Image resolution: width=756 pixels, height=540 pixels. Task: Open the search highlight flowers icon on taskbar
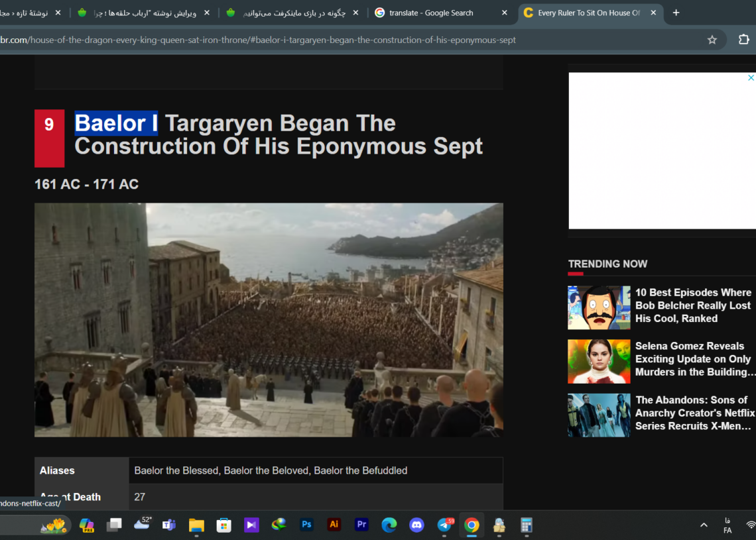53,525
